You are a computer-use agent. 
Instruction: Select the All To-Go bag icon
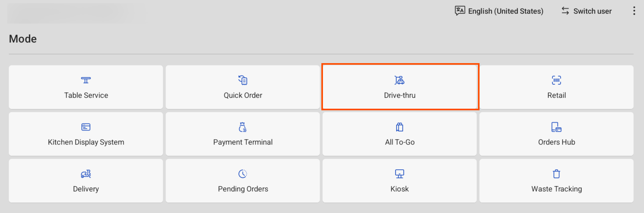point(400,127)
